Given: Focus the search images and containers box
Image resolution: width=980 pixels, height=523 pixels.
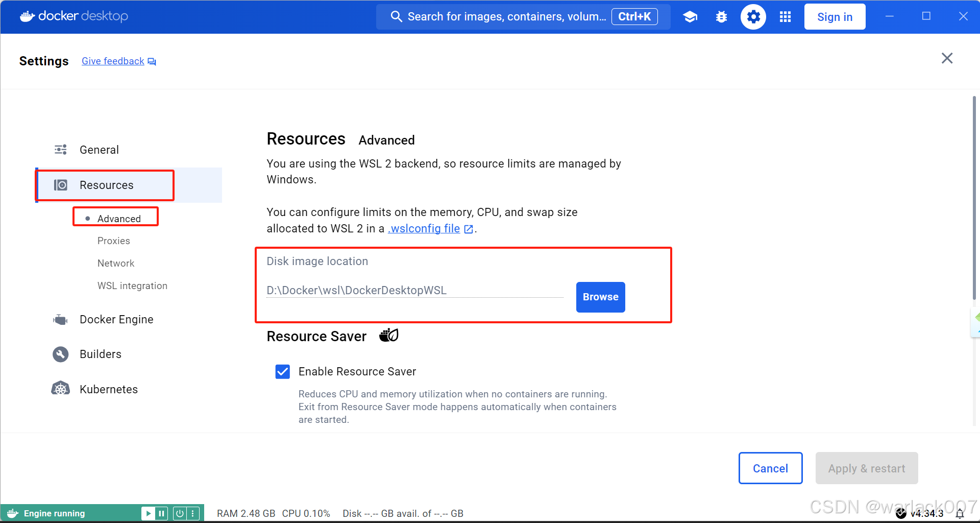Looking at the screenshot, I should click(523, 17).
